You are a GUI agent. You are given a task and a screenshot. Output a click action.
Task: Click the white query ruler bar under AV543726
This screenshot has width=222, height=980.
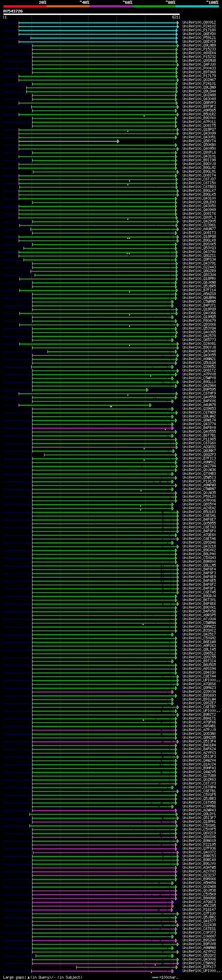92,15
